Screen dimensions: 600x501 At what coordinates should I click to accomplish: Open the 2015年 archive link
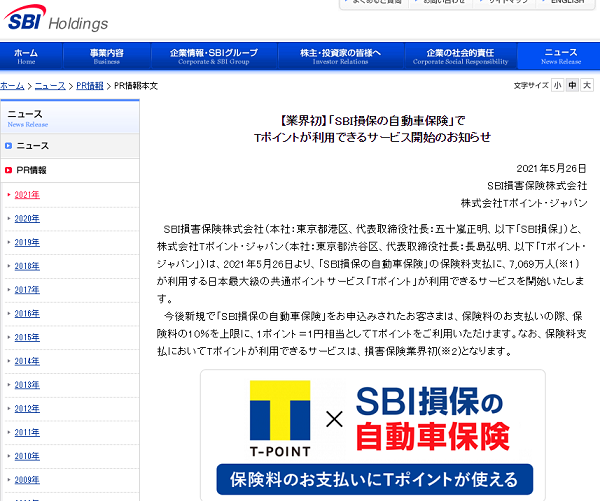(x=27, y=337)
